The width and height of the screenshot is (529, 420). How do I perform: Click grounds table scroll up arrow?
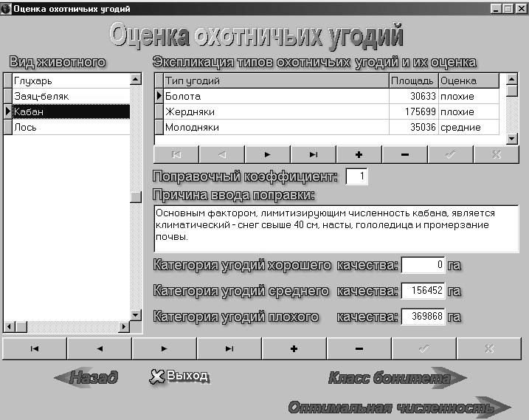(512, 79)
